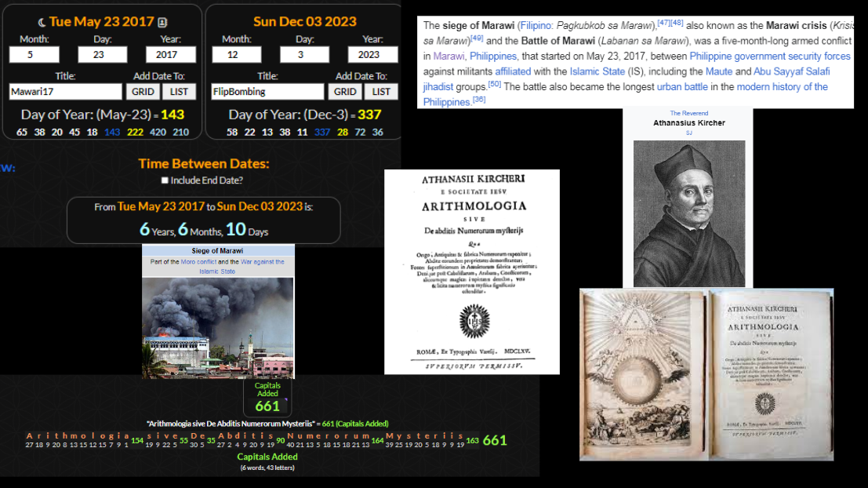Follow the 'affiliated' hyperlink
The height and width of the screenshot is (488, 868).
click(513, 71)
